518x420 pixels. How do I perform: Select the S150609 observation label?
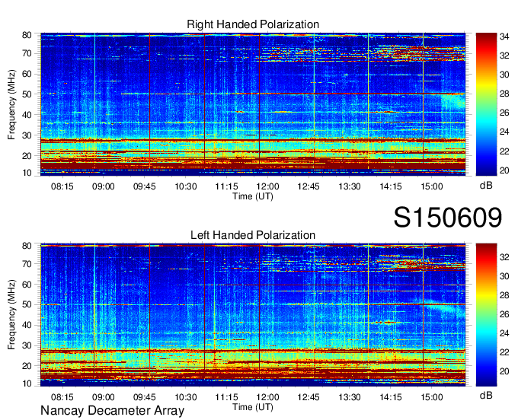[x=448, y=218]
